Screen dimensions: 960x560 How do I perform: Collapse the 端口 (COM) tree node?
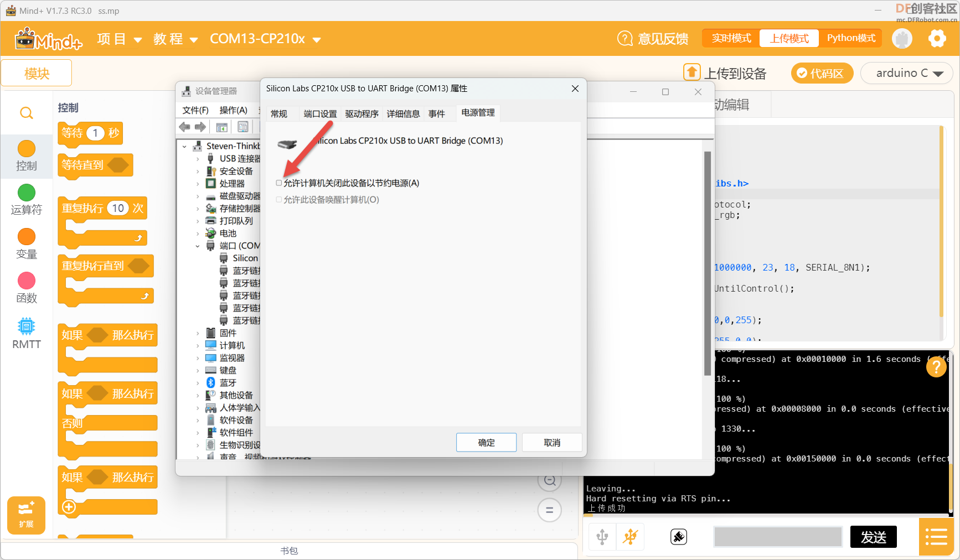198,246
